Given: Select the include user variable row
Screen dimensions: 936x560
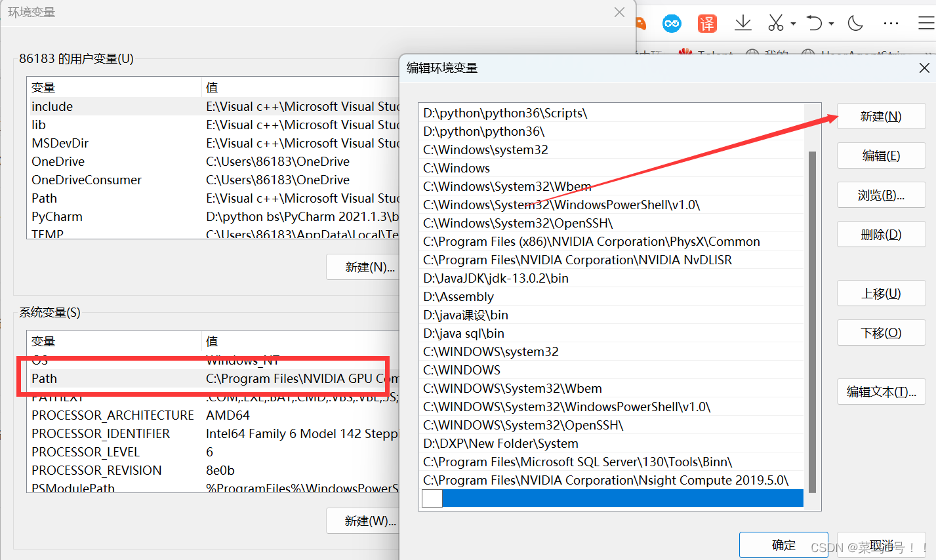Looking at the screenshot, I should [214, 106].
